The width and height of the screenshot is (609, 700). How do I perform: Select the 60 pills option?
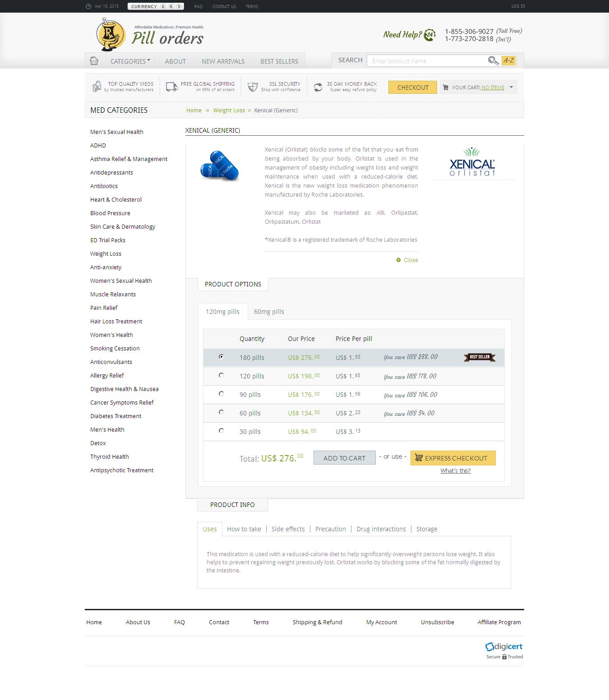pyautogui.click(x=221, y=412)
